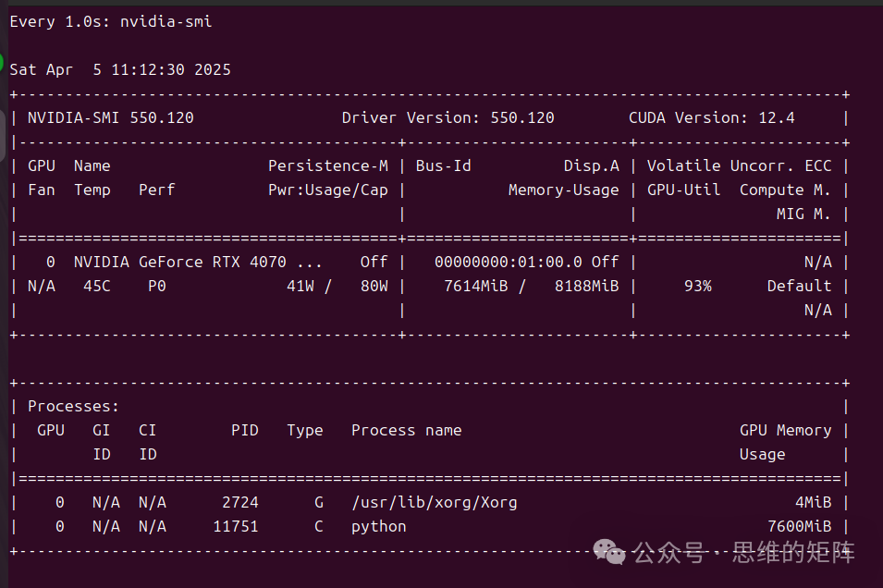Click PID '2724' in process table

click(239, 502)
